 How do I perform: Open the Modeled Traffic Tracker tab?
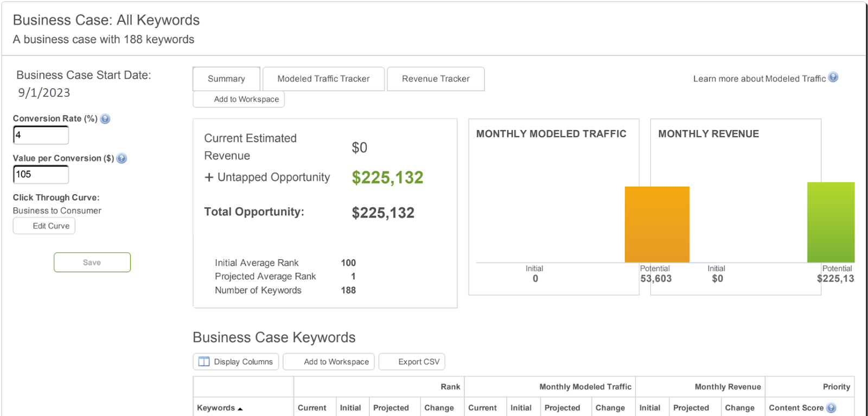(323, 79)
